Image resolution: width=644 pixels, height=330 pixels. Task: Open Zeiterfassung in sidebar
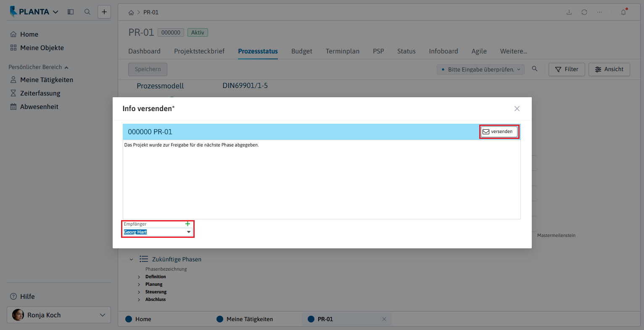click(x=35, y=93)
